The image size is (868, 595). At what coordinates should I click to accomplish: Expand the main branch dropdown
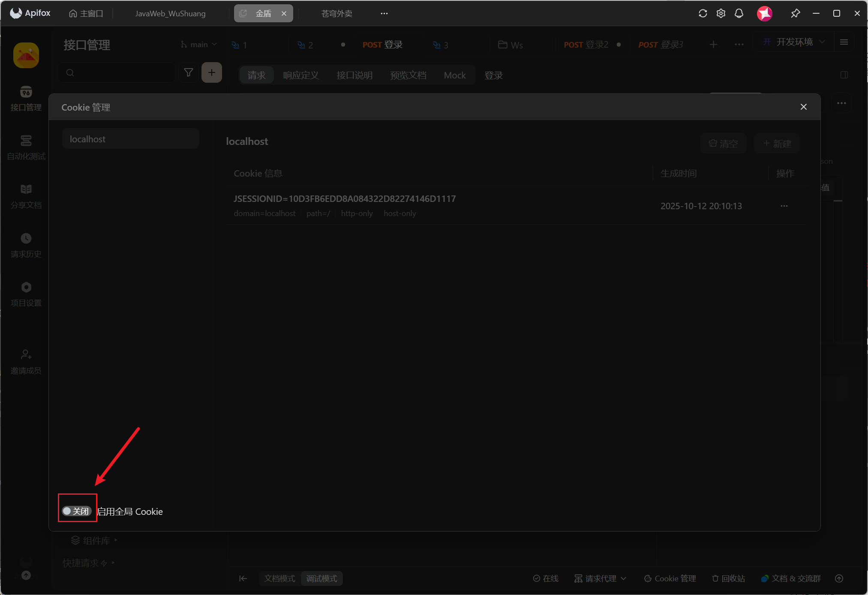pyautogui.click(x=199, y=45)
